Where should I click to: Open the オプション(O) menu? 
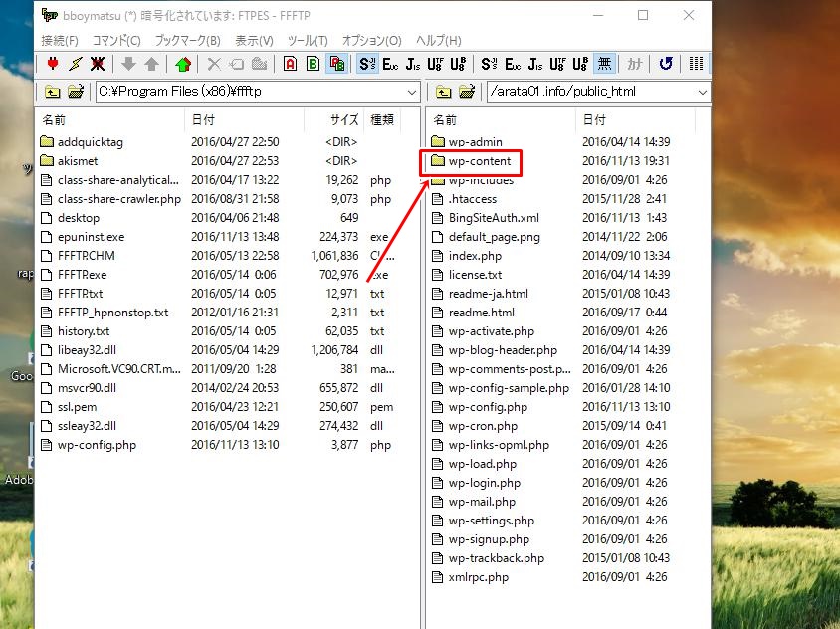[x=372, y=40]
